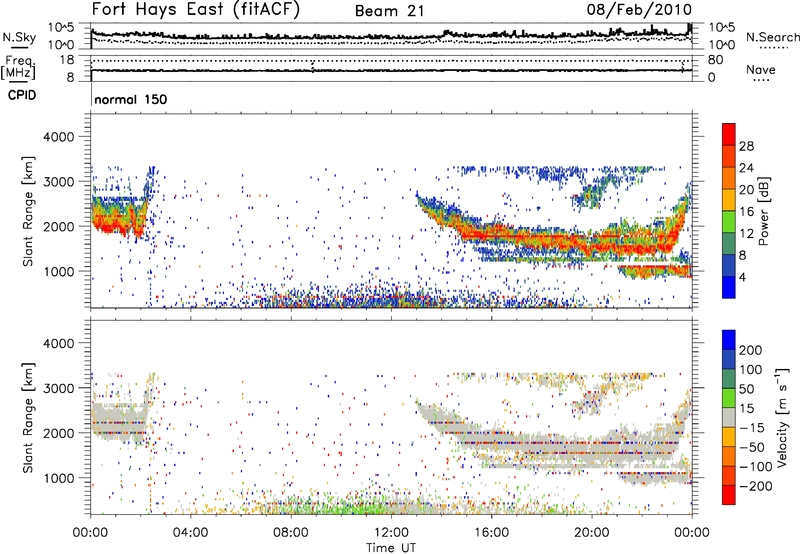Click the 'Fort Hays East (fitACF)' title
This screenshot has height=554, width=800.
[196, 10]
